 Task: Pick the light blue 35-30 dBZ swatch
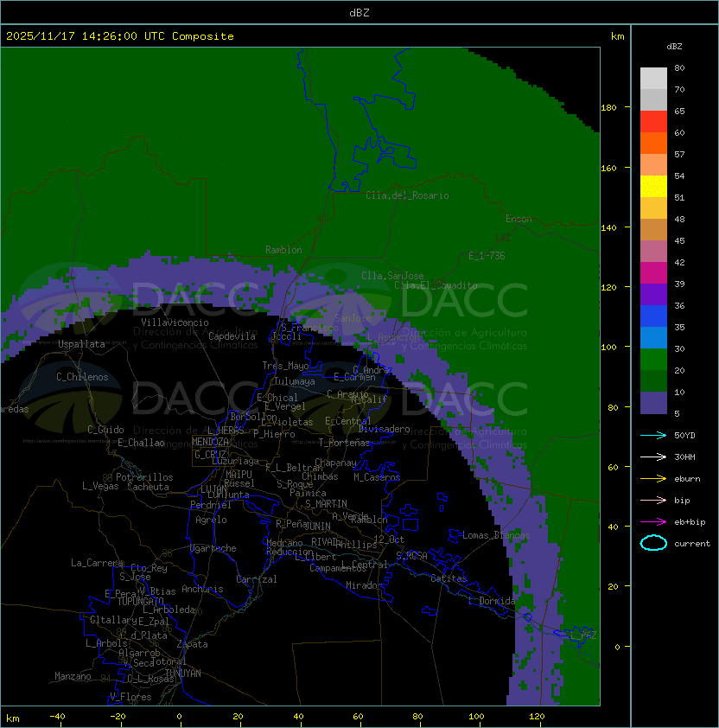[653, 337]
